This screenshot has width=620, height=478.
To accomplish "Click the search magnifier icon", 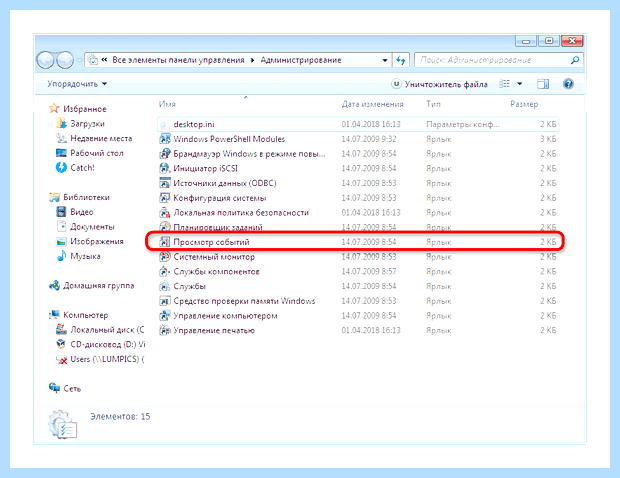I will [x=575, y=60].
